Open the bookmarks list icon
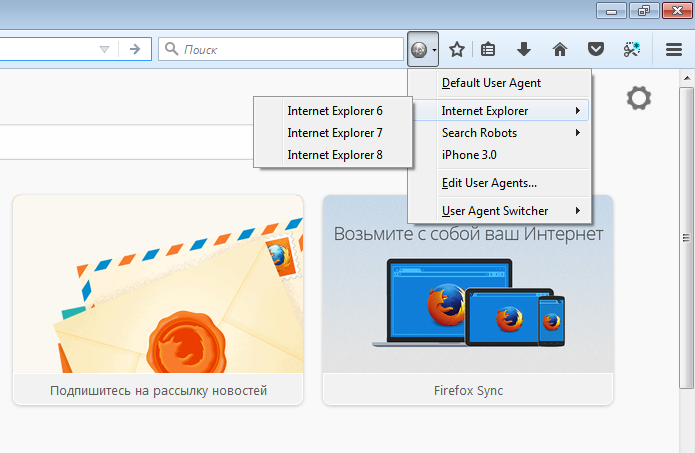The image size is (695, 453). 488,49
